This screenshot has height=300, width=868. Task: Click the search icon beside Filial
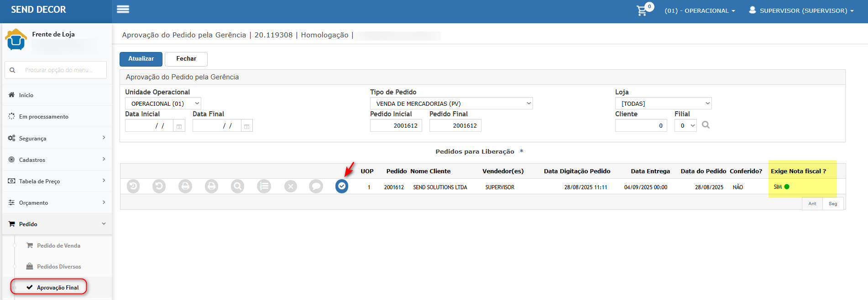coord(706,125)
